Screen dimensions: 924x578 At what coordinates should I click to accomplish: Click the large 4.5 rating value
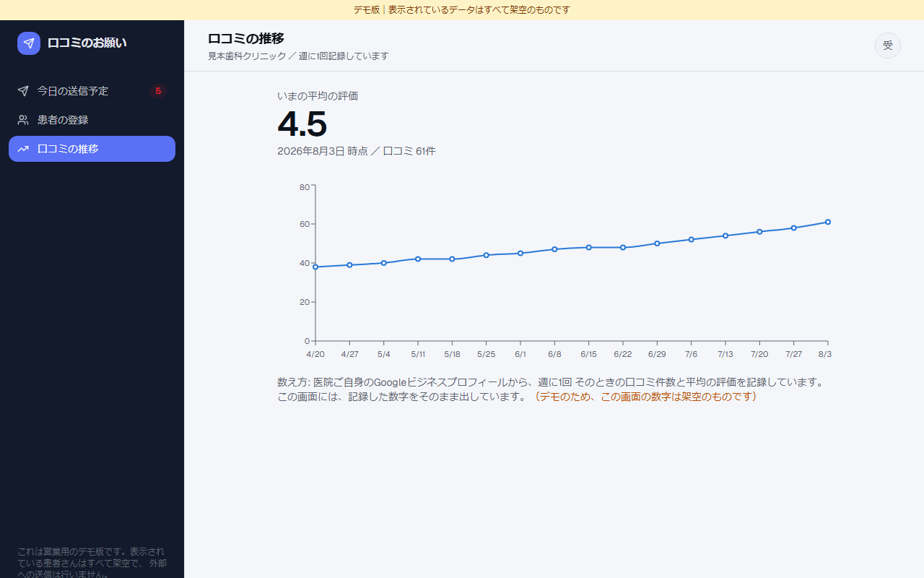(x=302, y=124)
